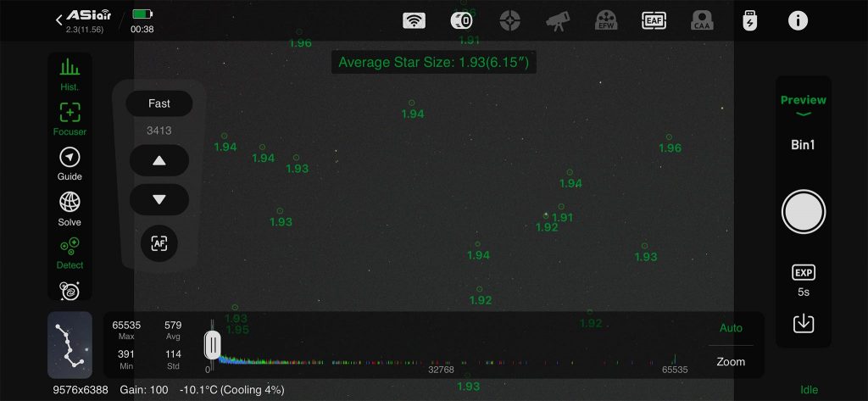Expand the Preview mode selector
This screenshot has width=868, height=401.
coord(803,105)
